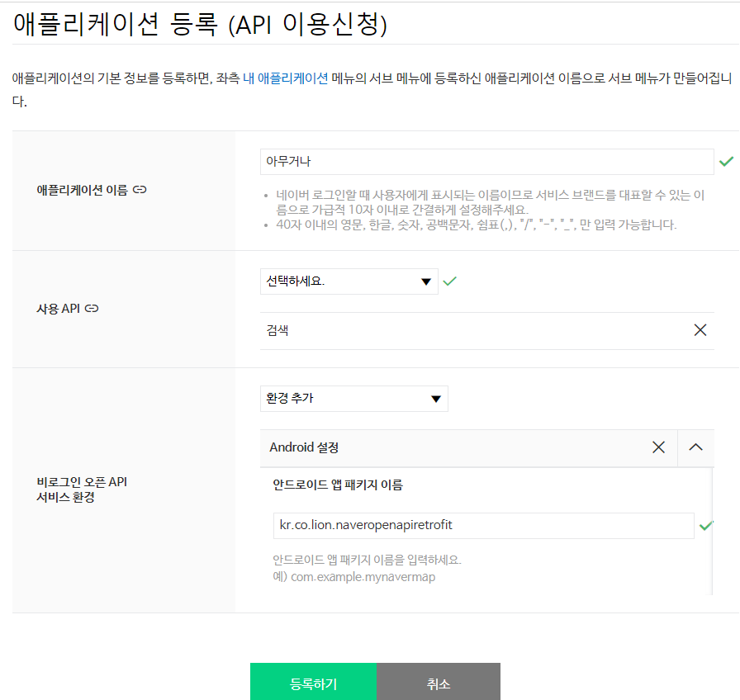Click the 비로그인 오픈 API 서비스 환경 label
Image resolution: width=740 pixels, height=700 pixels.
point(82,490)
